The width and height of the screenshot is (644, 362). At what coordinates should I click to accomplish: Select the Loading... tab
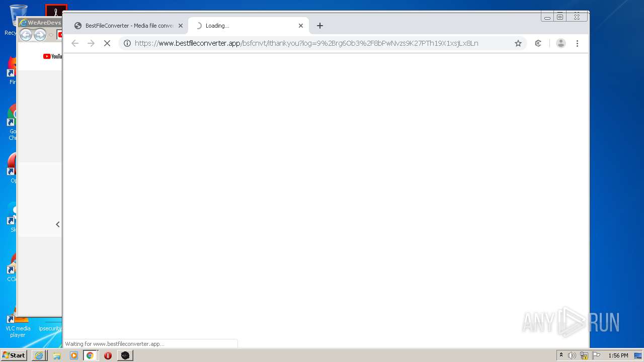248,26
